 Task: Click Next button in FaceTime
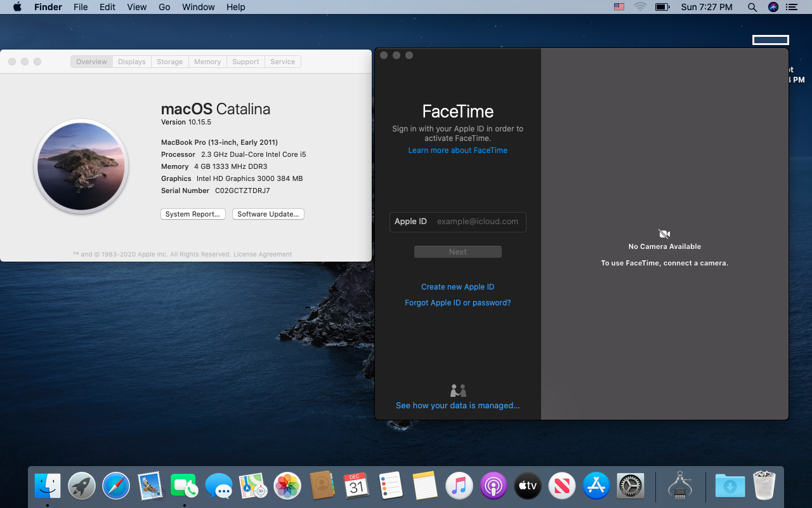pyautogui.click(x=458, y=252)
